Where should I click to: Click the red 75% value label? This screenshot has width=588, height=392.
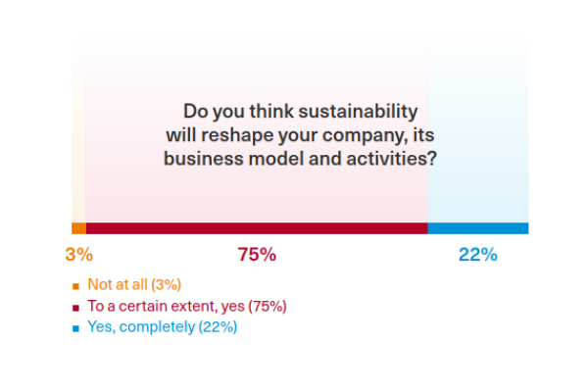coord(257,255)
